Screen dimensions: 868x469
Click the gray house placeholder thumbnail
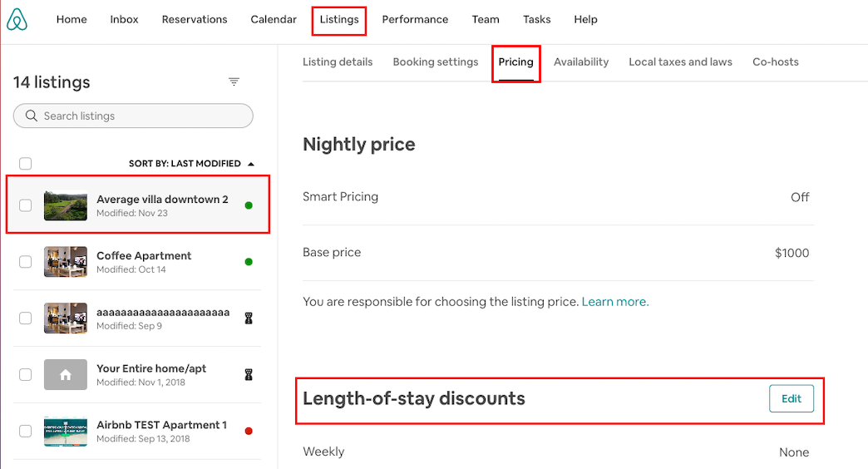coord(66,374)
